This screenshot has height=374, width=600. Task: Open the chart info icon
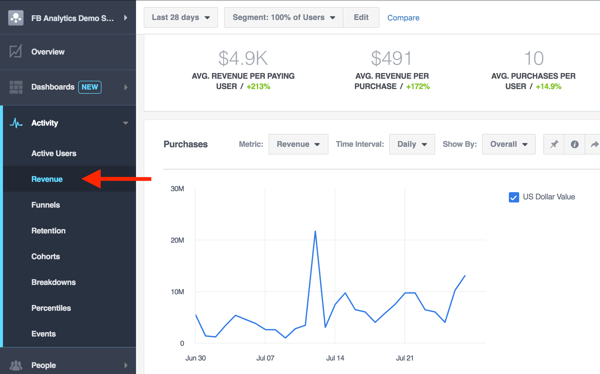574,144
